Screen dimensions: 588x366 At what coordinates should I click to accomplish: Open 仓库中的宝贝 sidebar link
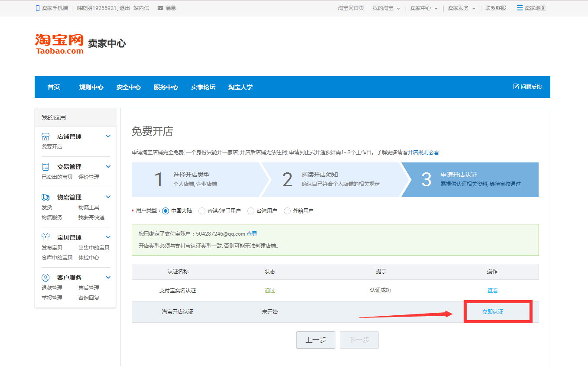[57, 258]
